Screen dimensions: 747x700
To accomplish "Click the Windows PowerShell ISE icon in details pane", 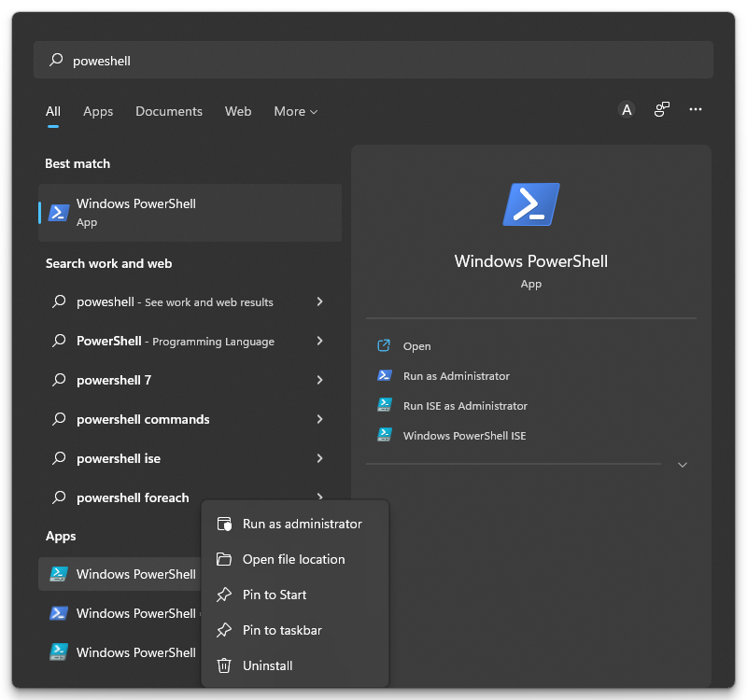I will pos(385,434).
